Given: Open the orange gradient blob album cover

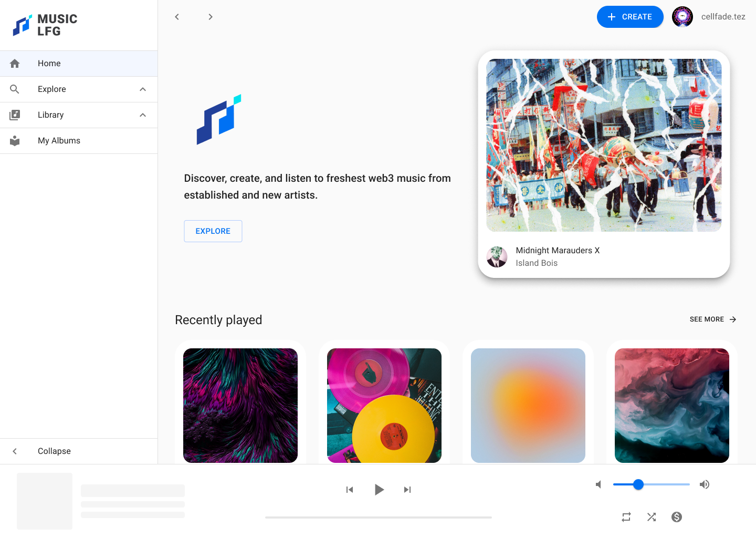Looking at the screenshot, I should pos(528,406).
